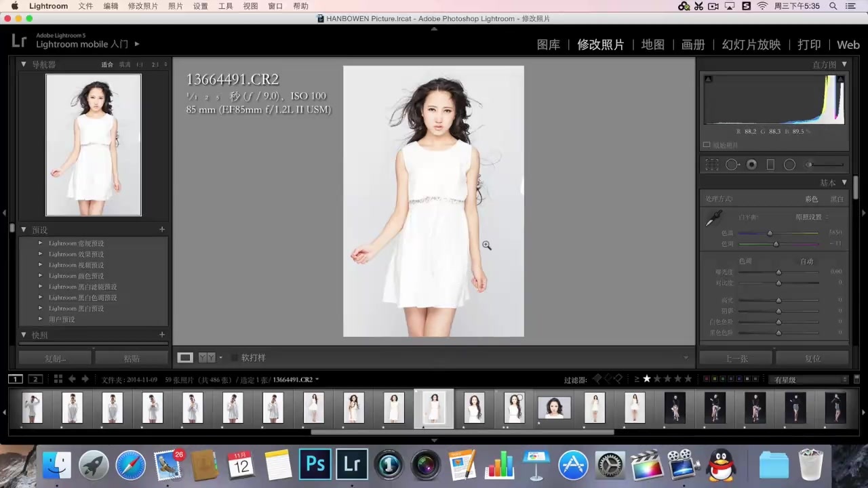Toggle shadow clipping triangle in histogram
Screen dimensions: 868x488
[708, 79]
